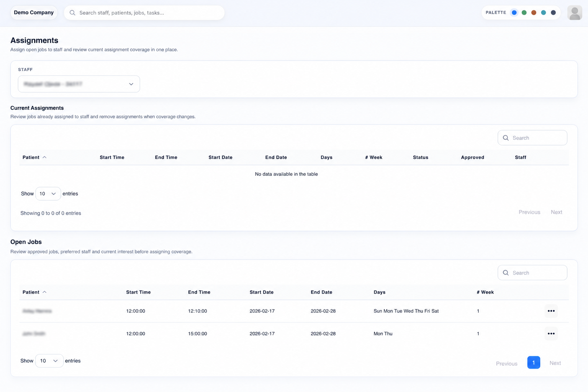Sort Current Assignments by Patient column
This screenshot has width=588, height=392.
[x=34, y=157]
